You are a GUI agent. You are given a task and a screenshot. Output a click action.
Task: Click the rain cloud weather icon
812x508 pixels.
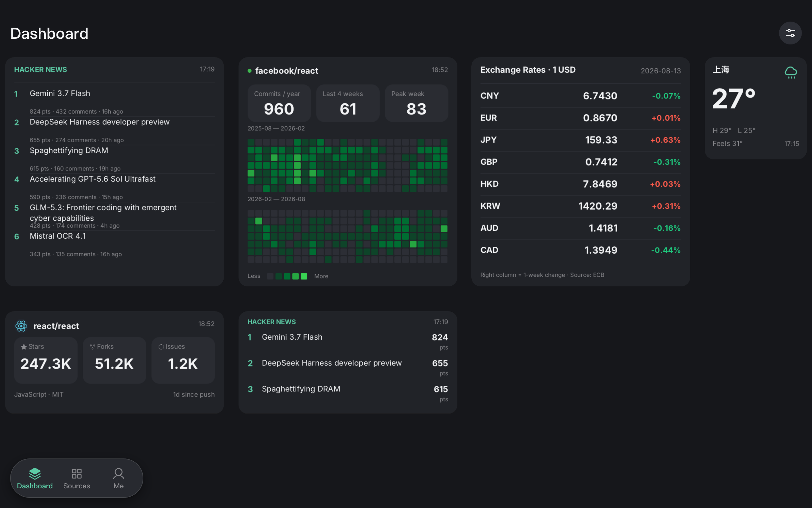pyautogui.click(x=790, y=72)
